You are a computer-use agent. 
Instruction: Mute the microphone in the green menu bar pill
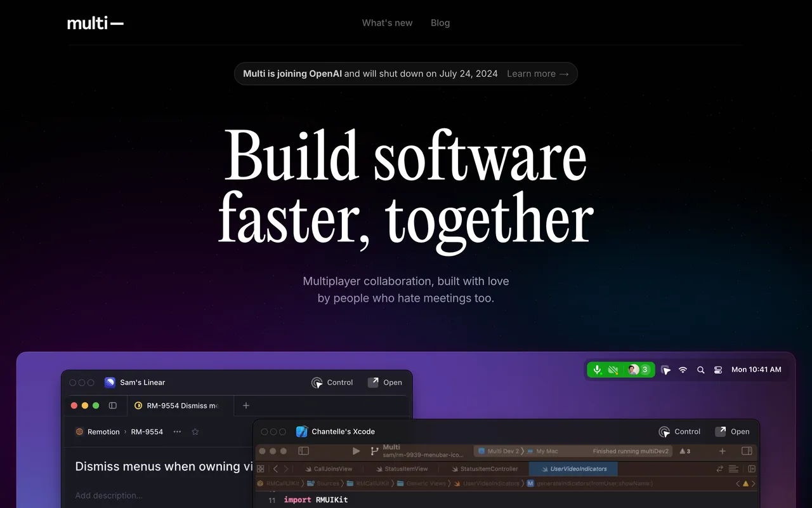(x=598, y=370)
